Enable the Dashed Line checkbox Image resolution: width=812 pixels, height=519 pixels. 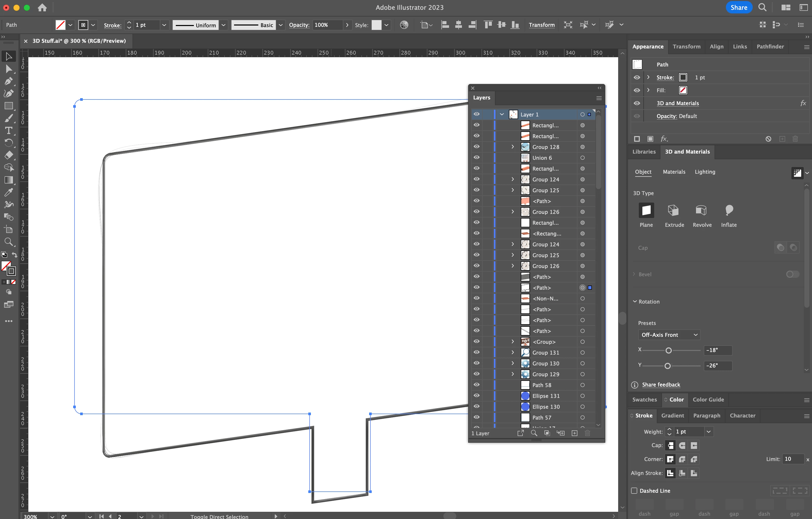[634, 491]
